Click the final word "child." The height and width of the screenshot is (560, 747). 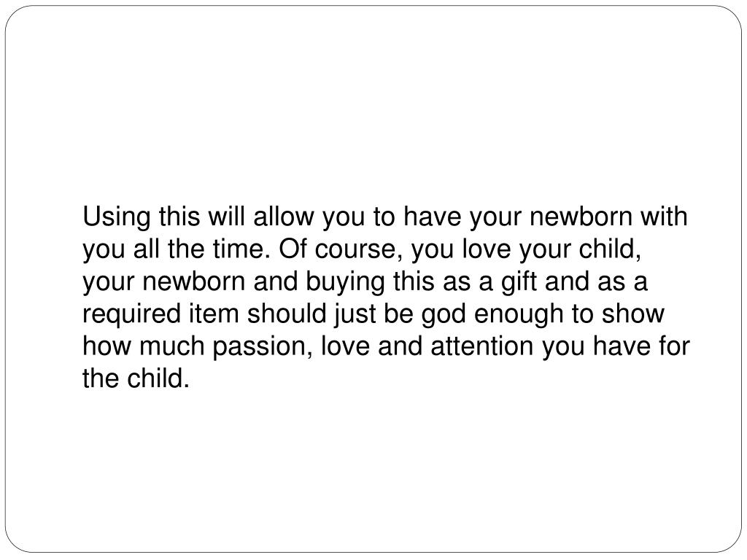coord(158,378)
